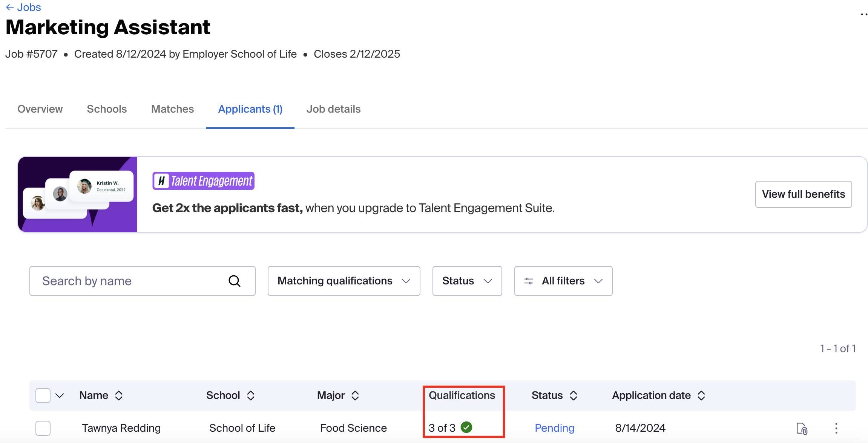Open the Matches tab
This screenshot has width=868, height=443.
click(x=172, y=109)
